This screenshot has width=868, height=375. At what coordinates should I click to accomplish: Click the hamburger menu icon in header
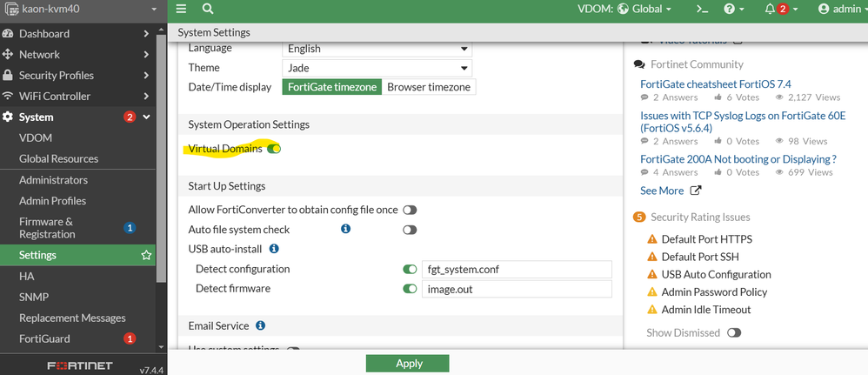181,9
